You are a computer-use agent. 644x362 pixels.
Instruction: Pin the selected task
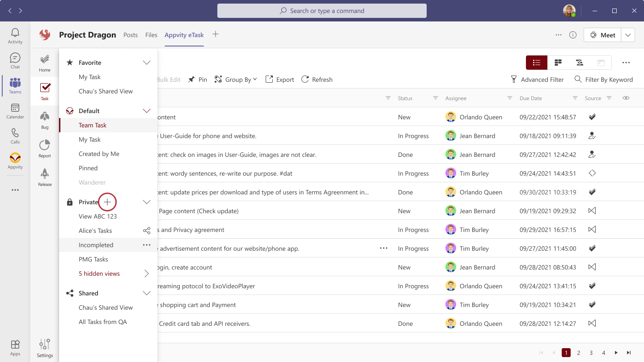pos(198,80)
